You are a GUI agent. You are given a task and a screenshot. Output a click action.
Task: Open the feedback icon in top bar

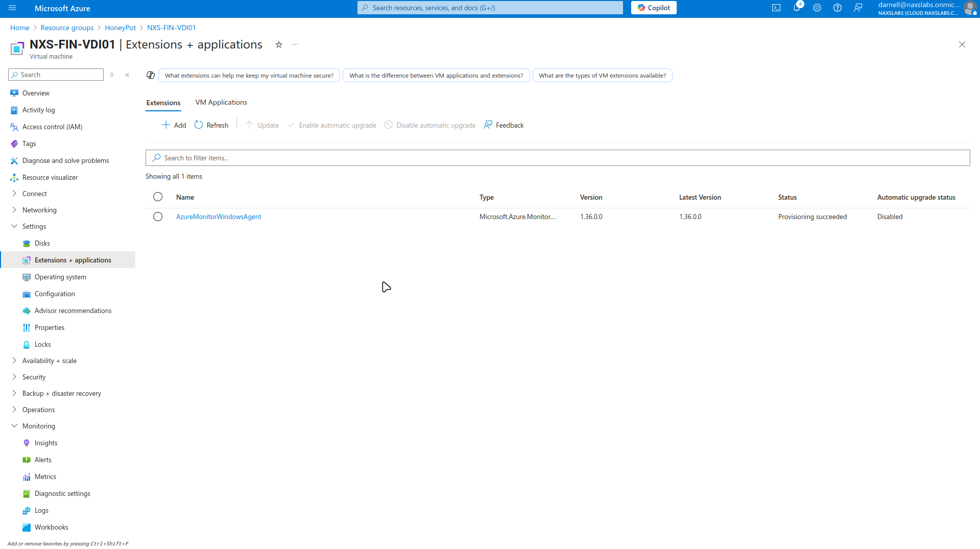[x=858, y=8]
